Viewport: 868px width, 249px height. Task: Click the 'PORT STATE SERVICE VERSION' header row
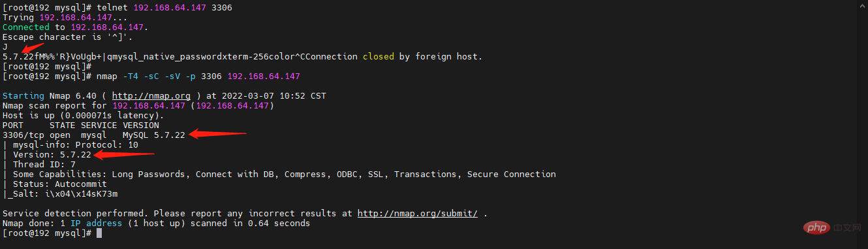pos(81,125)
